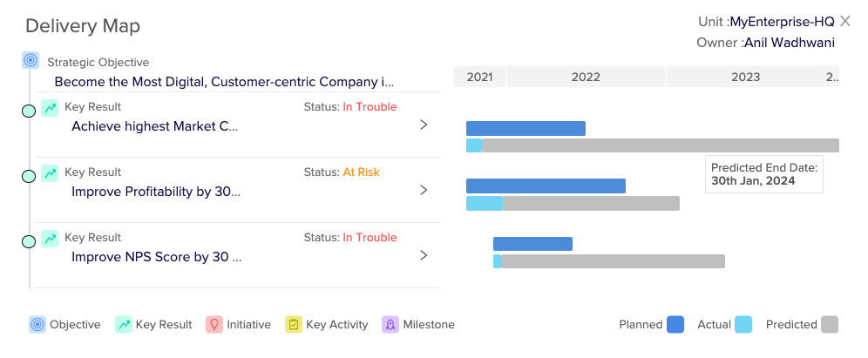Click the Improve Profitability planned blue bar

[546, 186]
